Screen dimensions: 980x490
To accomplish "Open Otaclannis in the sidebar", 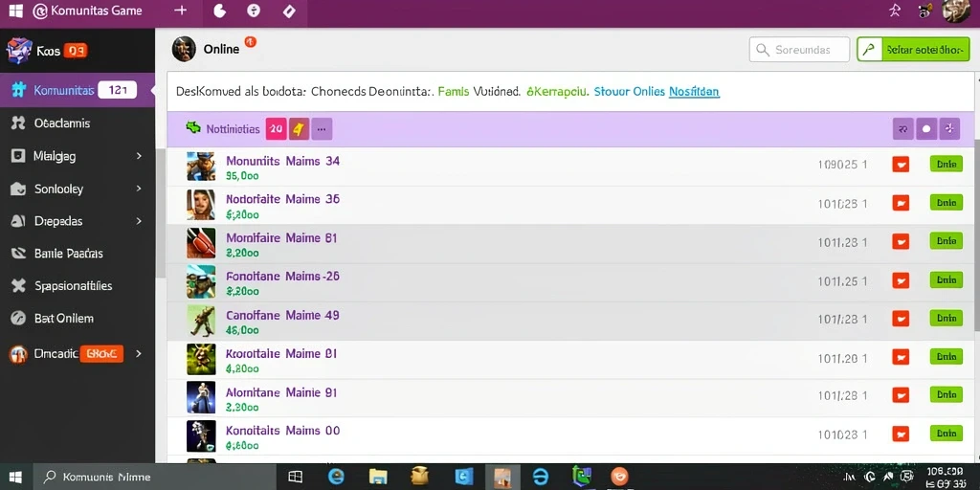I will point(62,123).
